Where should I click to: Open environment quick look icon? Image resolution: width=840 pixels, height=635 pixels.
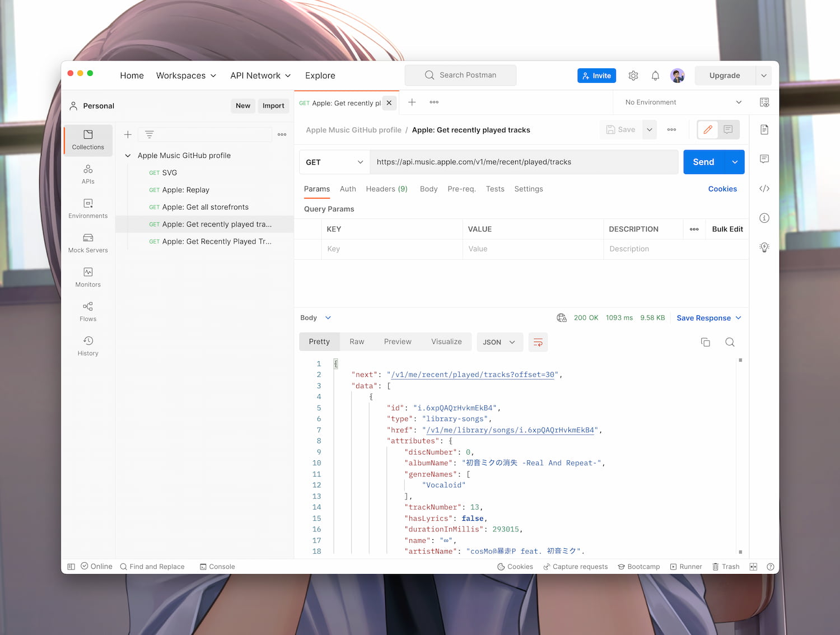[764, 102]
